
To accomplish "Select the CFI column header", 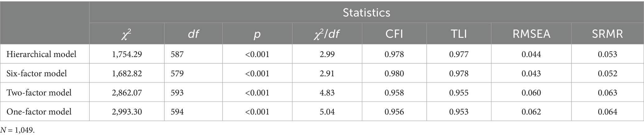I will click(394, 34).
